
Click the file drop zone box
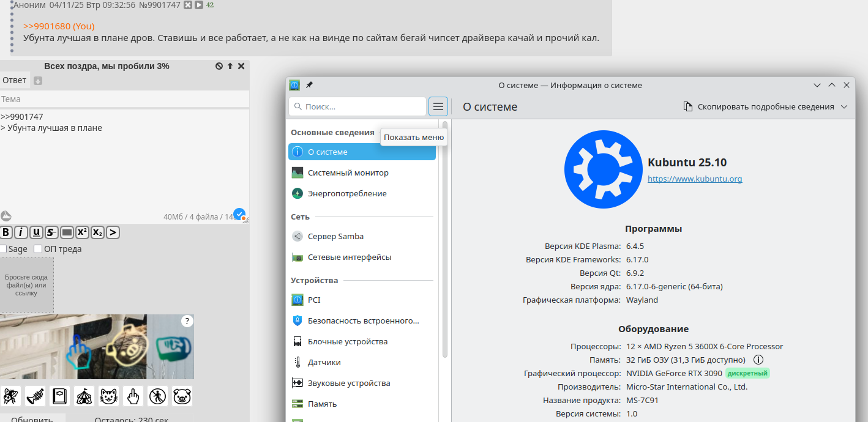[x=26, y=285]
